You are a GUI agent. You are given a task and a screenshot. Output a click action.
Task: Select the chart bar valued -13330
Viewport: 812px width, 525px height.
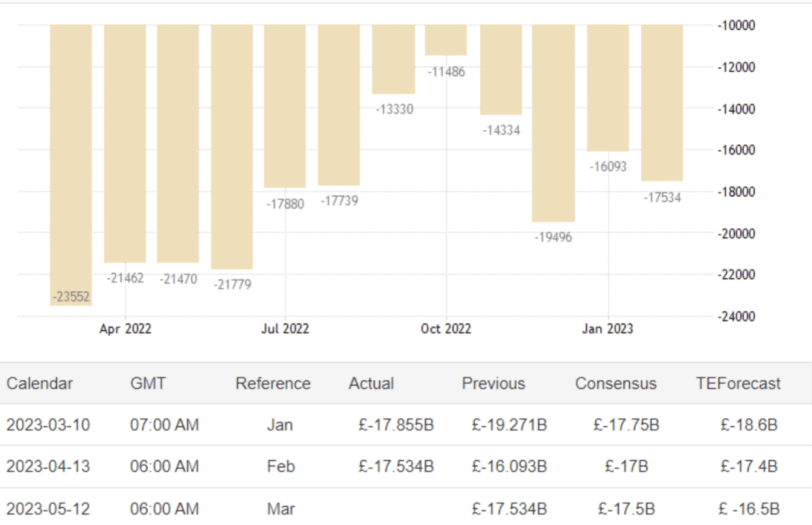393,59
